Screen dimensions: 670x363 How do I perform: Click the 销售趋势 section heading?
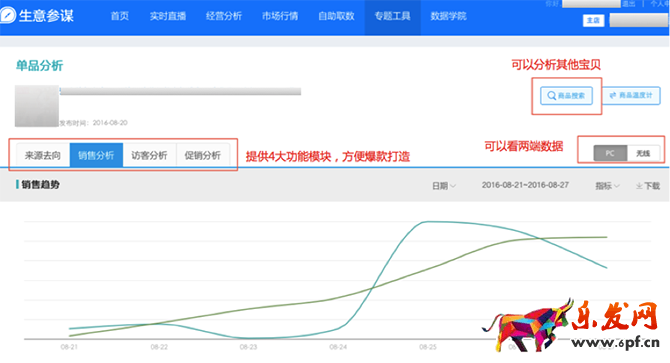(41, 184)
